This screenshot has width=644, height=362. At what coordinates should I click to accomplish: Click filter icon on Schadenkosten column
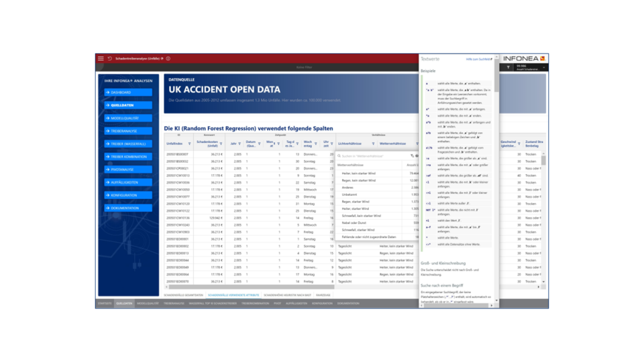point(221,143)
